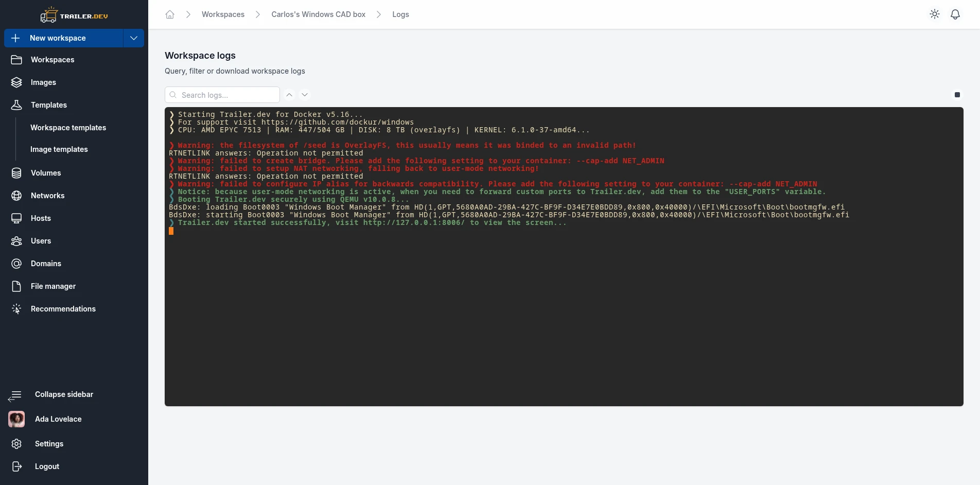Click the 'Booting Trailer.dev securely using QEMU' line
980x485 pixels.
tap(289, 199)
